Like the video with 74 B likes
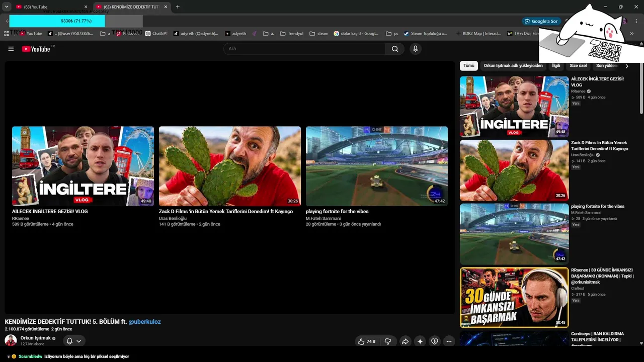644x362 pixels. [x=367, y=341]
